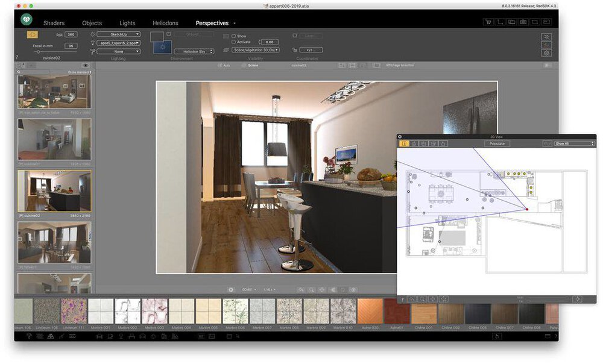
Task: Open the SketchUp lighting dropdown
Action: [118, 34]
